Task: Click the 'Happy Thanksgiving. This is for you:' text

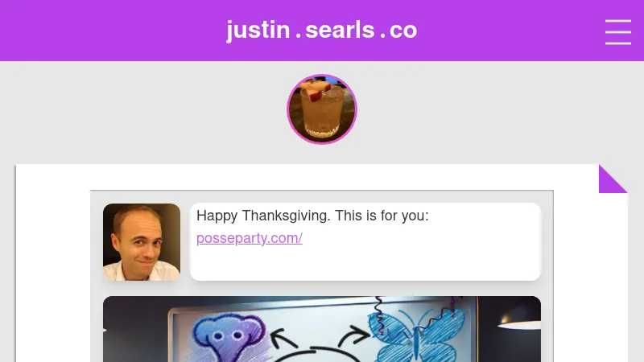Action: pyautogui.click(x=312, y=216)
